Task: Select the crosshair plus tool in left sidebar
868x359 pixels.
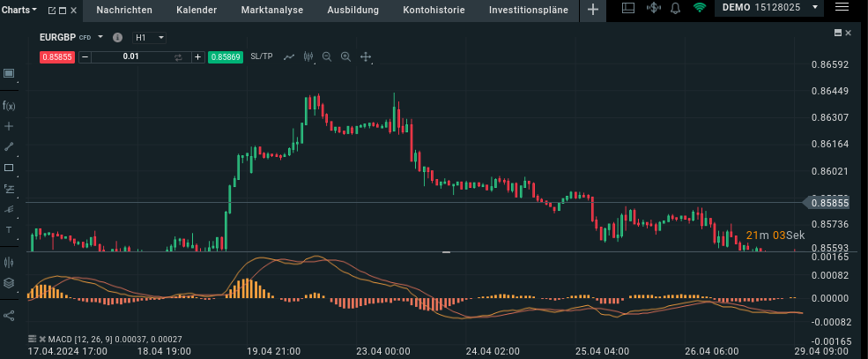Action: pos(9,126)
